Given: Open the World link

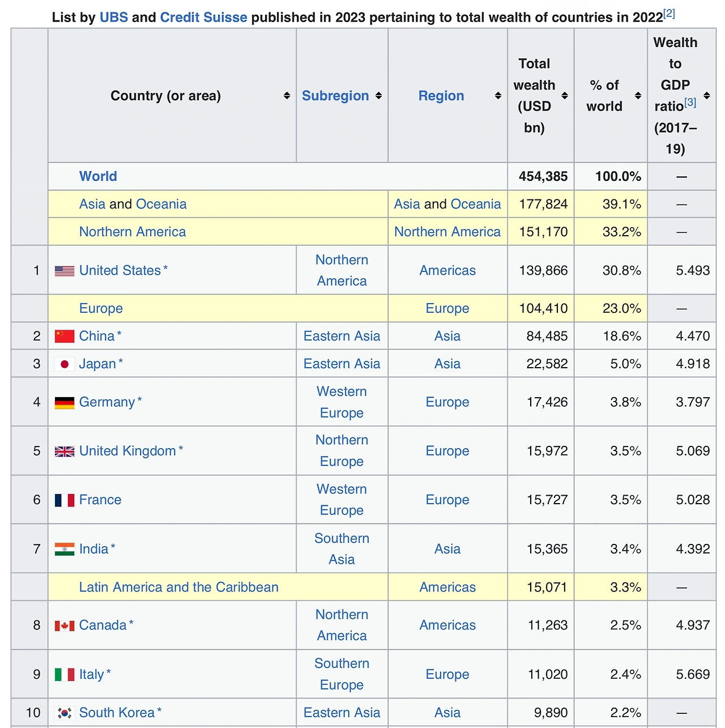Looking at the screenshot, I should (98, 176).
